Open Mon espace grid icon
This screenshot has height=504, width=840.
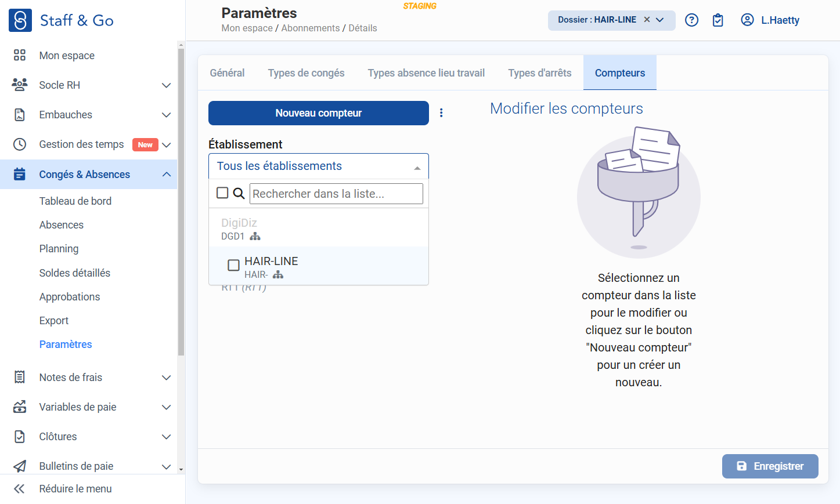tap(20, 55)
